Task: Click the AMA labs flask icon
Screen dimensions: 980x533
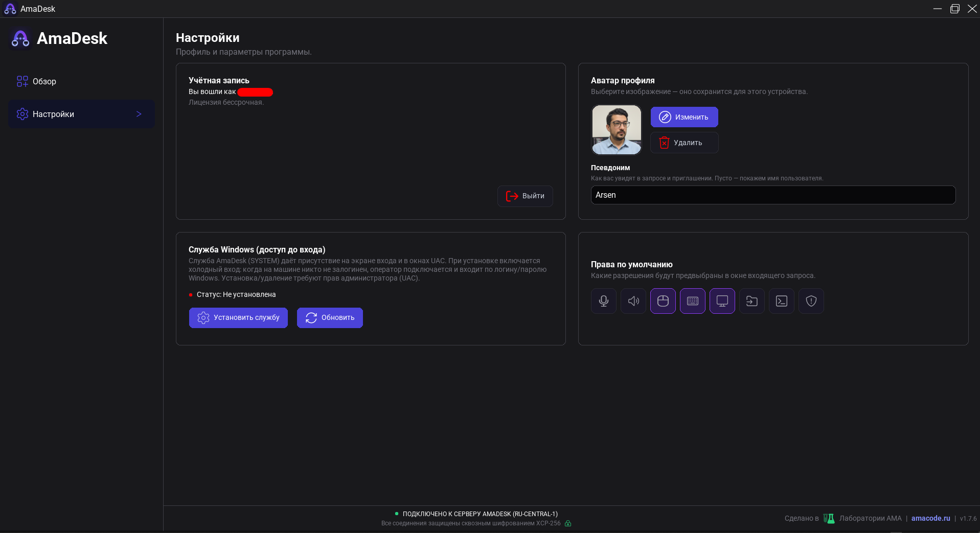Action: coord(829,518)
